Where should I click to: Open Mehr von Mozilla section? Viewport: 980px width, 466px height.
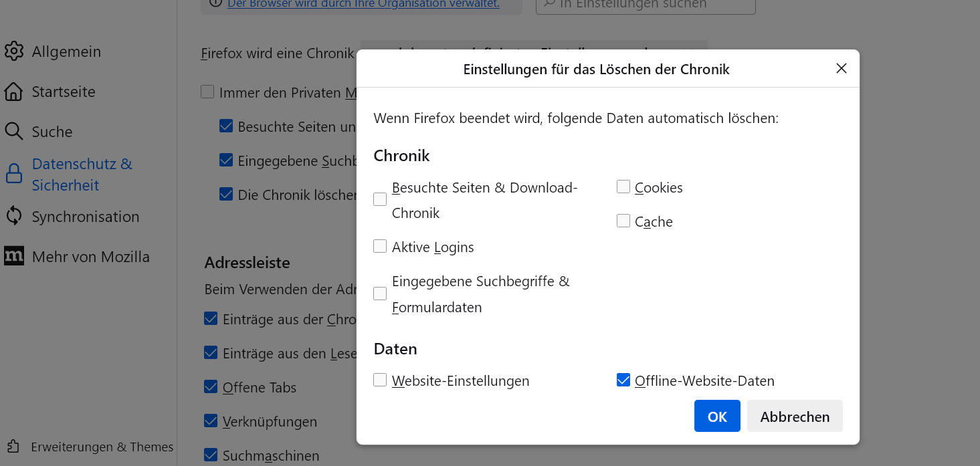(x=90, y=257)
